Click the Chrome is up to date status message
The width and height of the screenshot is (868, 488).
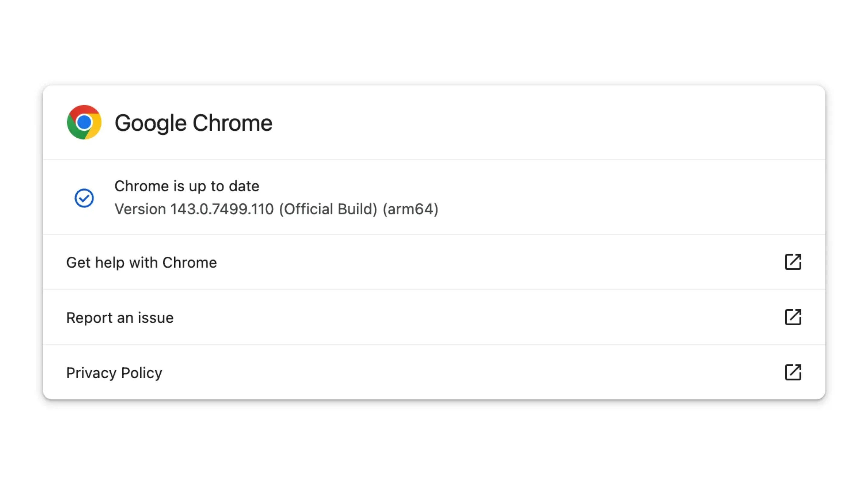click(x=187, y=186)
